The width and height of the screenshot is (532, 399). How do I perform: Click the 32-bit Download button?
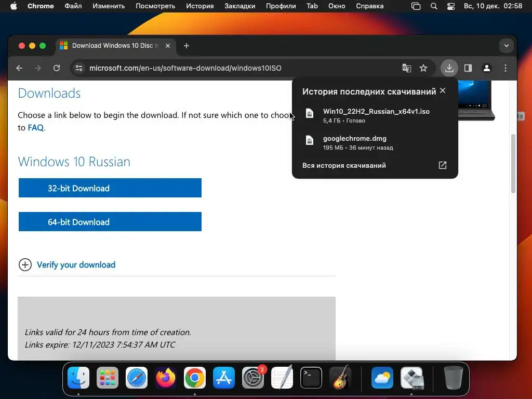(x=110, y=188)
